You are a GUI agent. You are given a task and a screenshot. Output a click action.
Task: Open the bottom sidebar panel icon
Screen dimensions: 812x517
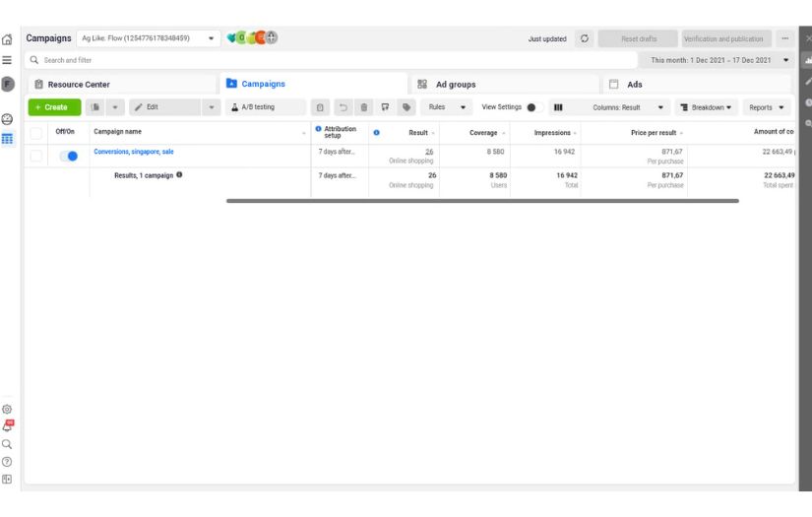7,480
